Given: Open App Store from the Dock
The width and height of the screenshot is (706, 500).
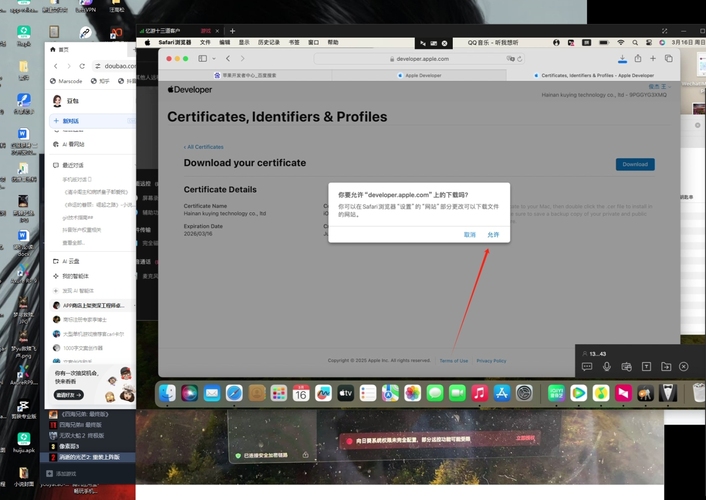Looking at the screenshot, I should [502, 393].
